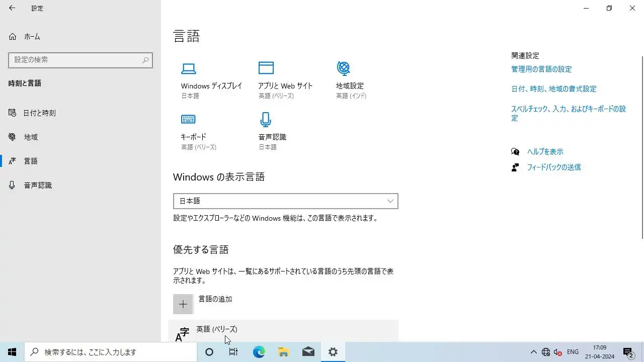Open the 地域設定 globe icon tile
This screenshot has height=362, width=644.
pos(343,68)
